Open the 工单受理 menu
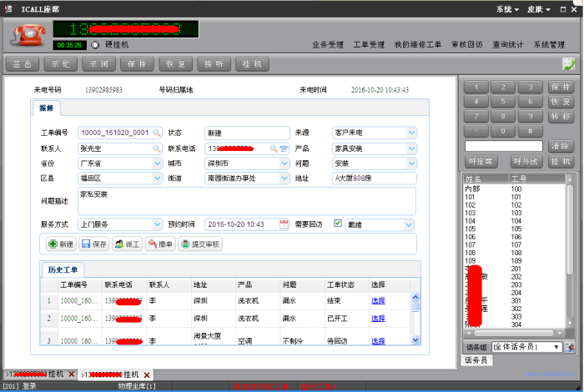The image size is (584, 392). coord(368,44)
